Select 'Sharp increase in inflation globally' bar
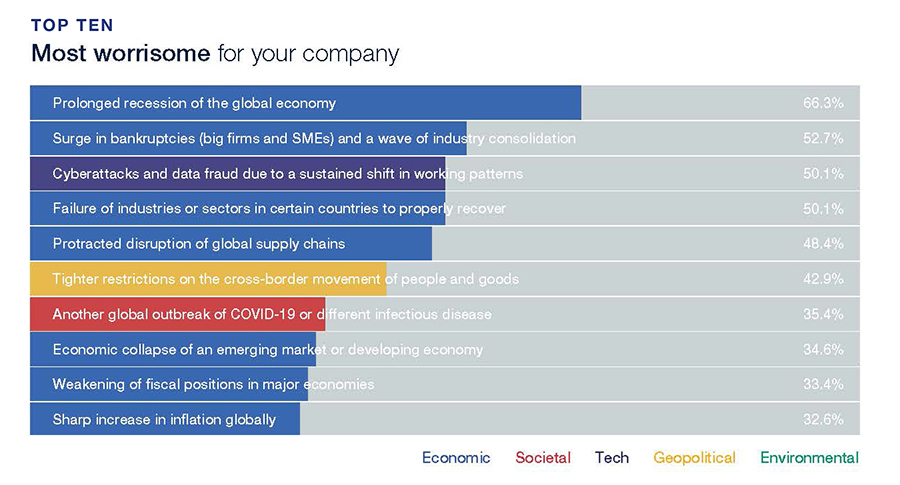This screenshot has width=900, height=485. 165,419
